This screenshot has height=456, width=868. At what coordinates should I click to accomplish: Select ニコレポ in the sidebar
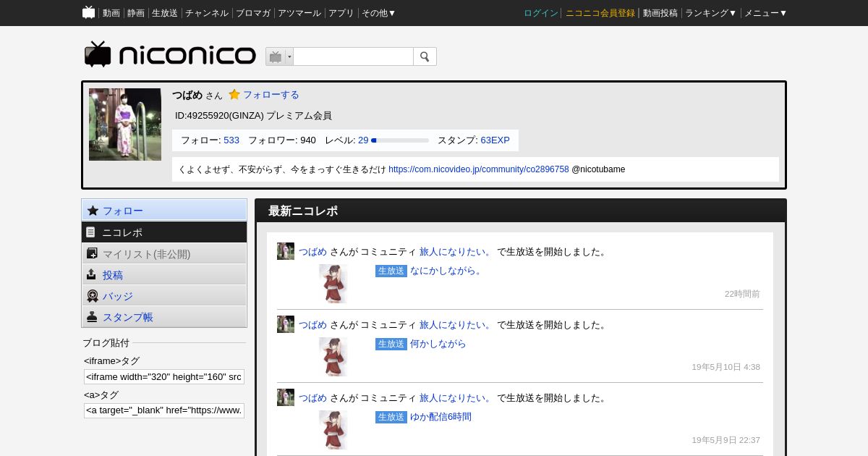(164, 232)
